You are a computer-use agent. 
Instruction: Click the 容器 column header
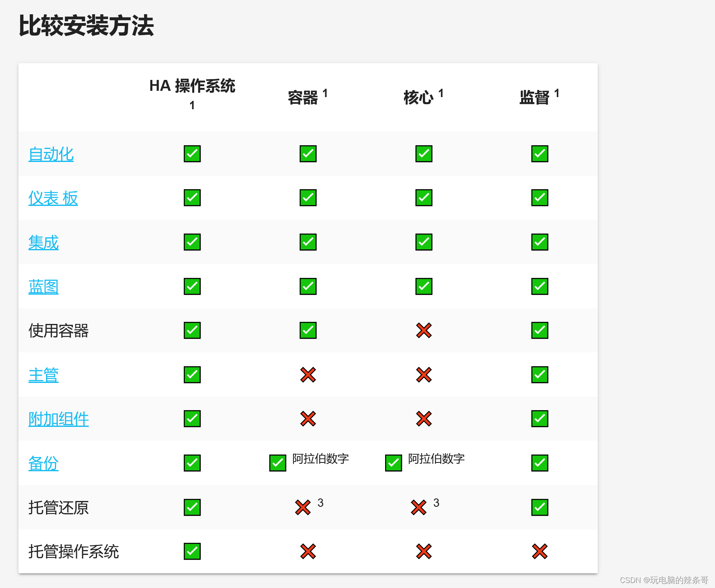pyautogui.click(x=308, y=97)
